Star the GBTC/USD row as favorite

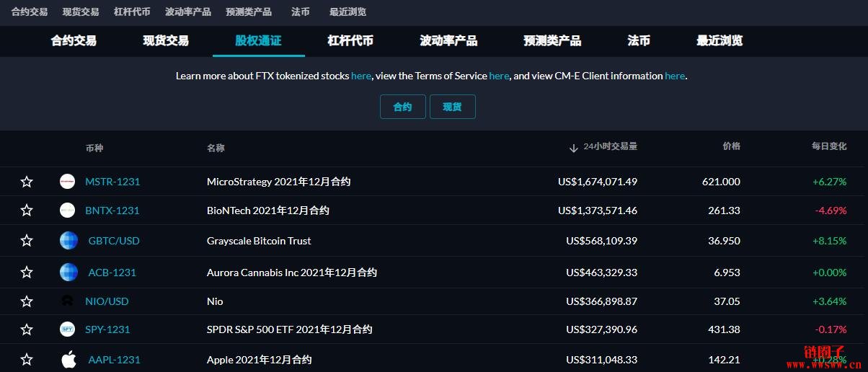click(27, 241)
